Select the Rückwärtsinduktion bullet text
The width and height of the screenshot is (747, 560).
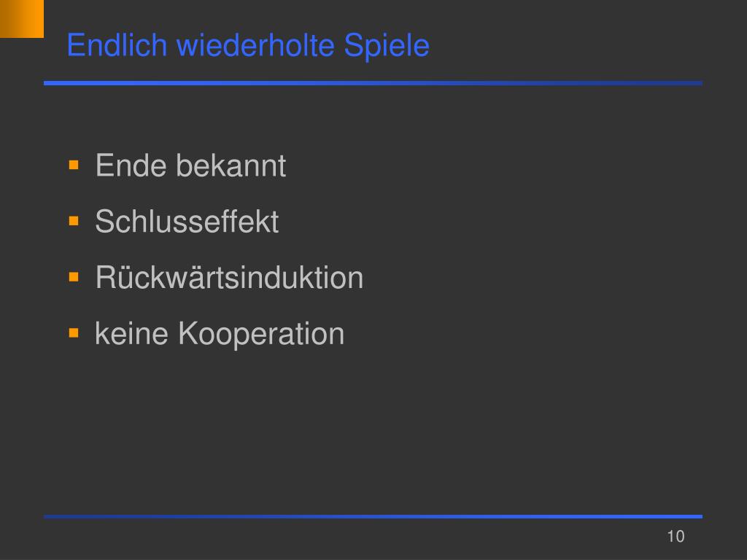click(x=229, y=277)
